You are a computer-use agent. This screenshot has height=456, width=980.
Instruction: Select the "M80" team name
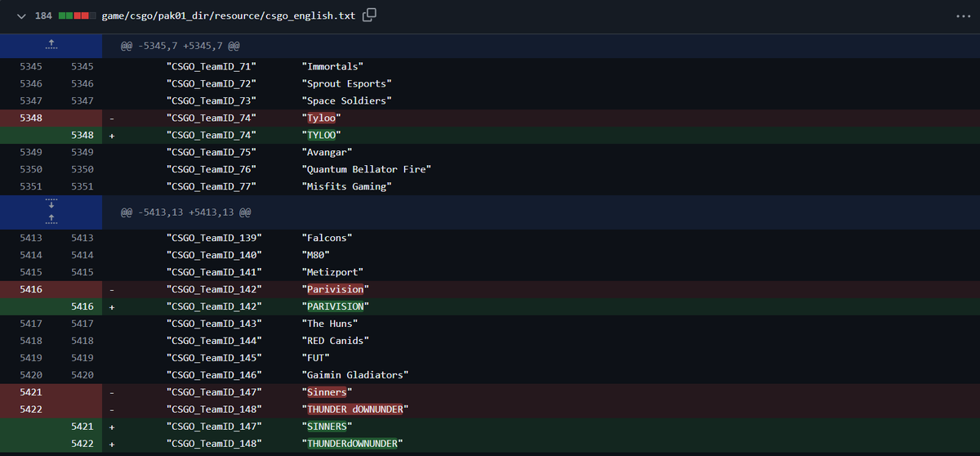(315, 255)
